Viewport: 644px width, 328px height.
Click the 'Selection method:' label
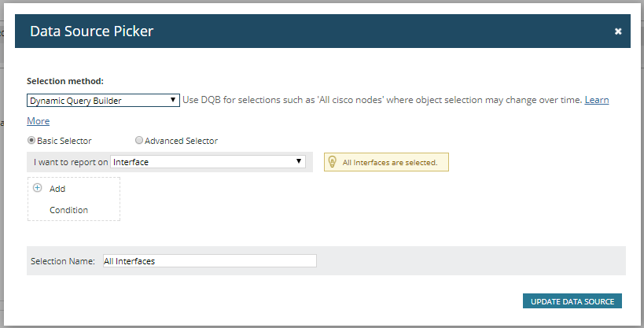pyautogui.click(x=65, y=81)
